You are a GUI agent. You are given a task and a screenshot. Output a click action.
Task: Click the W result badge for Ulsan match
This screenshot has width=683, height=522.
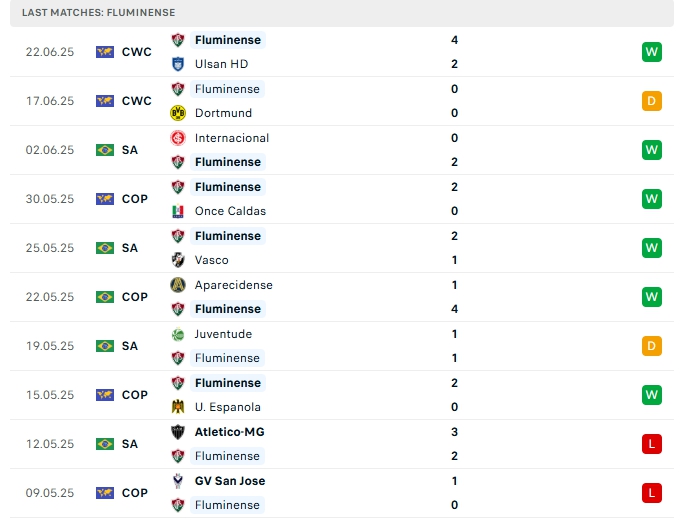coord(652,52)
